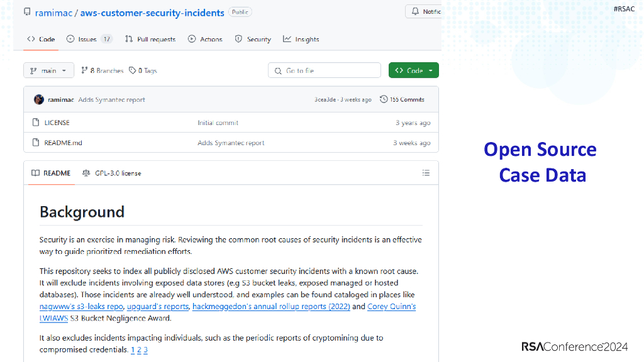Open the green Code dropdown button
The height and width of the screenshot is (362, 644).
point(414,70)
